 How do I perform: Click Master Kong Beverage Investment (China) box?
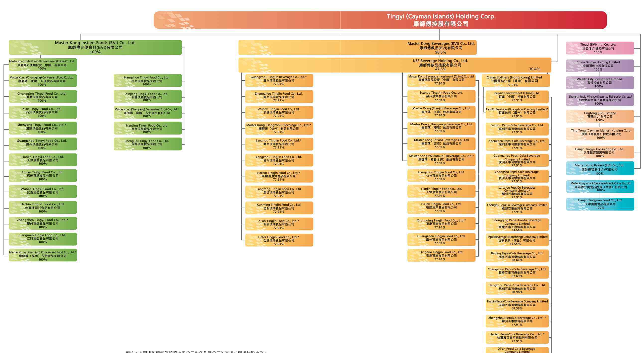pos(442,80)
